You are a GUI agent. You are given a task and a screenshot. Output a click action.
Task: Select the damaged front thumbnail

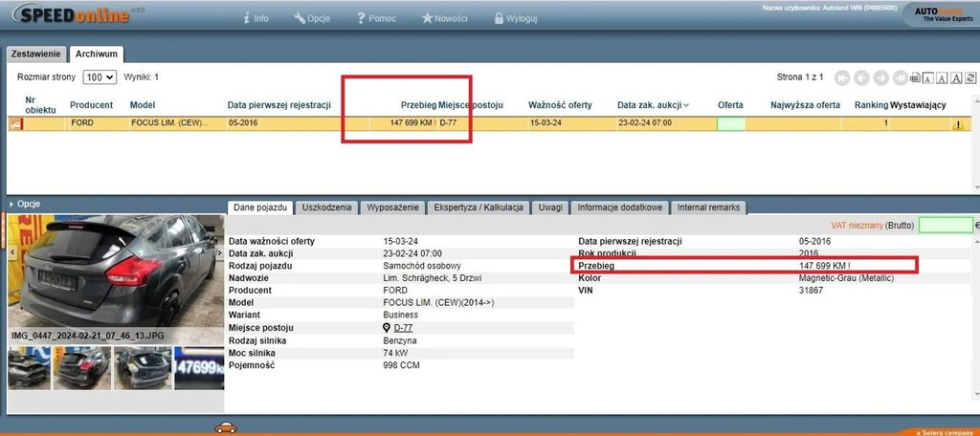pyautogui.click(x=29, y=368)
